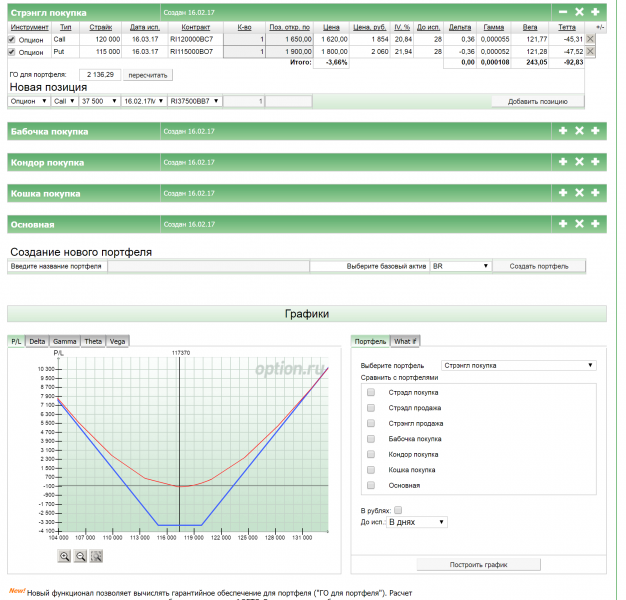
Task: Check Кошка покупка in the compare list
Action: pyautogui.click(x=371, y=469)
